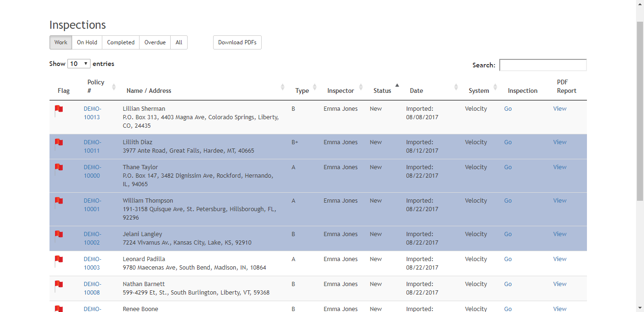Switch to the Completed tab
Screen dimensions: 644x312
click(121, 42)
